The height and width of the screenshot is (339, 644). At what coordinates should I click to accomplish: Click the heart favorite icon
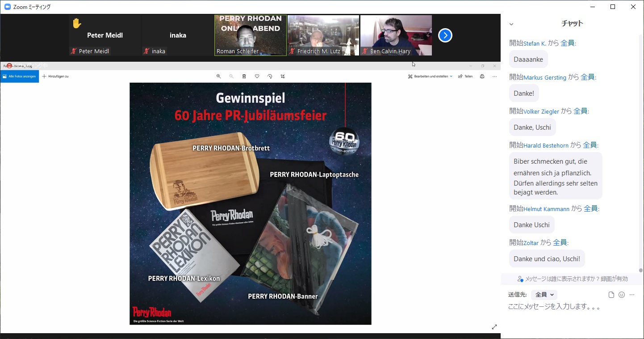257,76
